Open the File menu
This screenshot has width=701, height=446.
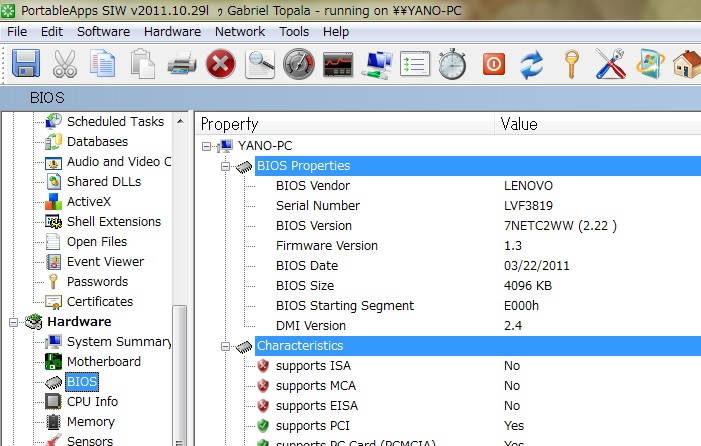17,32
